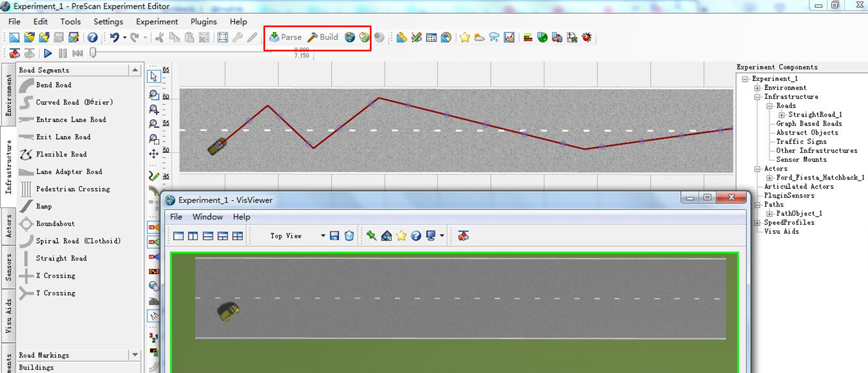Switch to the Environment side tab
This screenshot has width=868, height=373.
pyautogui.click(x=9, y=95)
